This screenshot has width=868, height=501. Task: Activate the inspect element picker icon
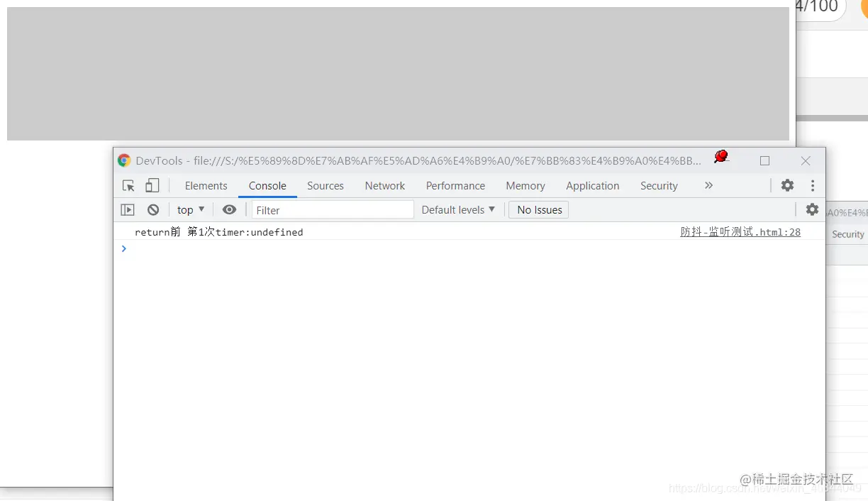click(128, 186)
